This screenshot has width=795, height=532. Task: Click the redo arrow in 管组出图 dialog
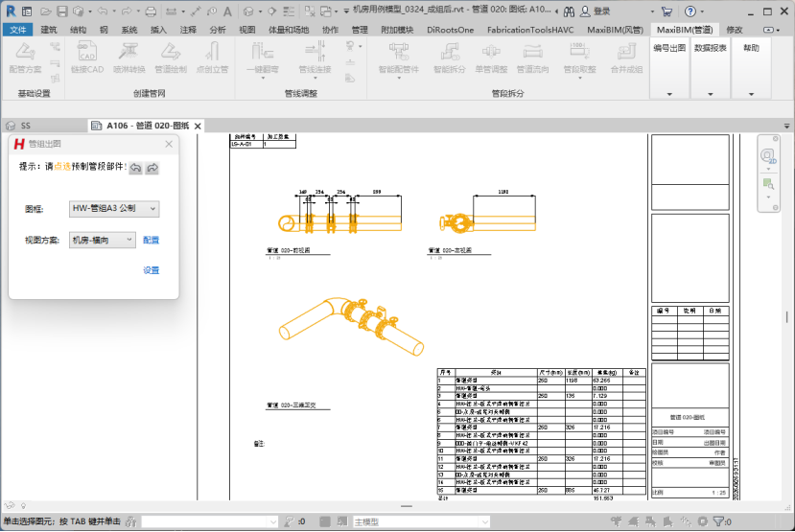(152, 168)
